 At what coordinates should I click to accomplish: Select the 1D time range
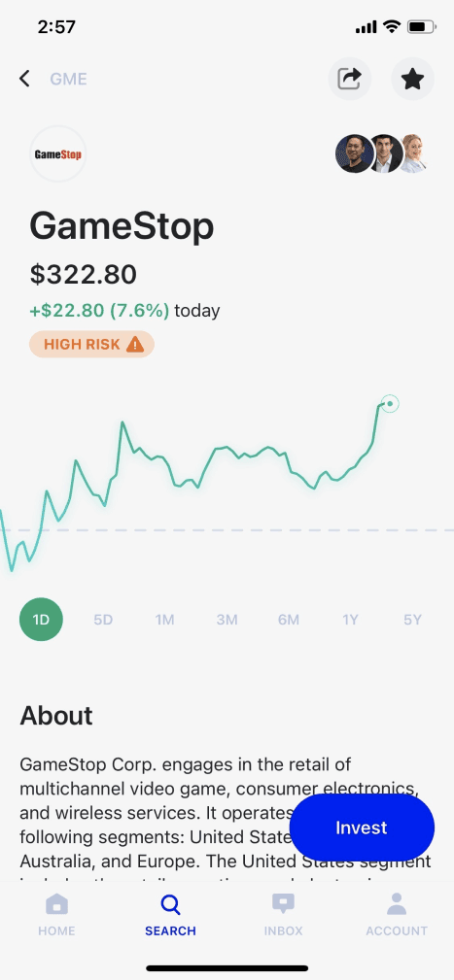(x=41, y=620)
